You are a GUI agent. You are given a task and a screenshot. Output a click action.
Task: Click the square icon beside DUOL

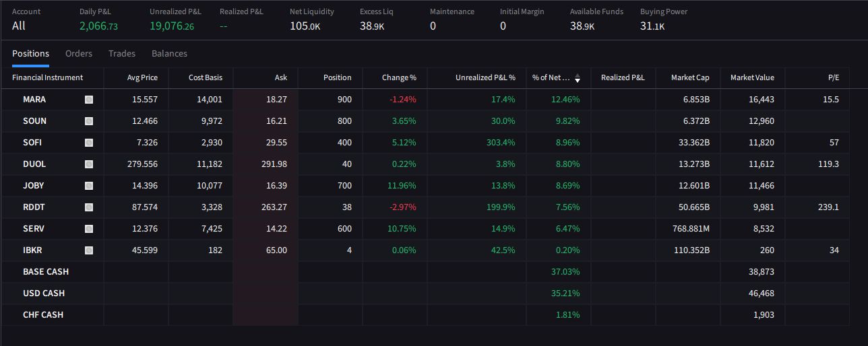click(x=89, y=164)
